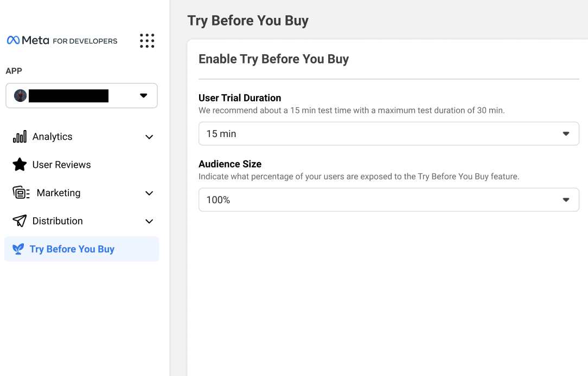The image size is (588, 376).
Task: Expand the Analytics section
Action: [149, 137]
